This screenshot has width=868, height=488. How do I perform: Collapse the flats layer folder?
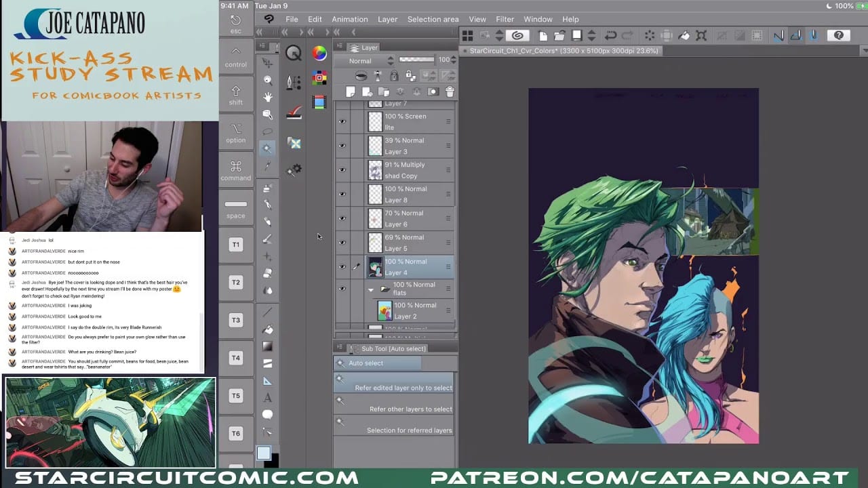tap(371, 289)
